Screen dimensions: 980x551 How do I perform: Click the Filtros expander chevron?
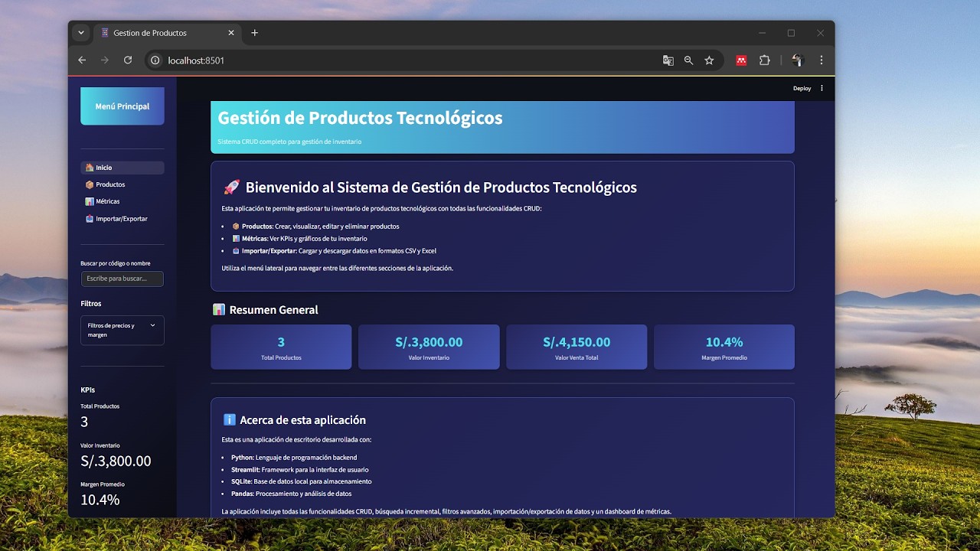pyautogui.click(x=152, y=325)
